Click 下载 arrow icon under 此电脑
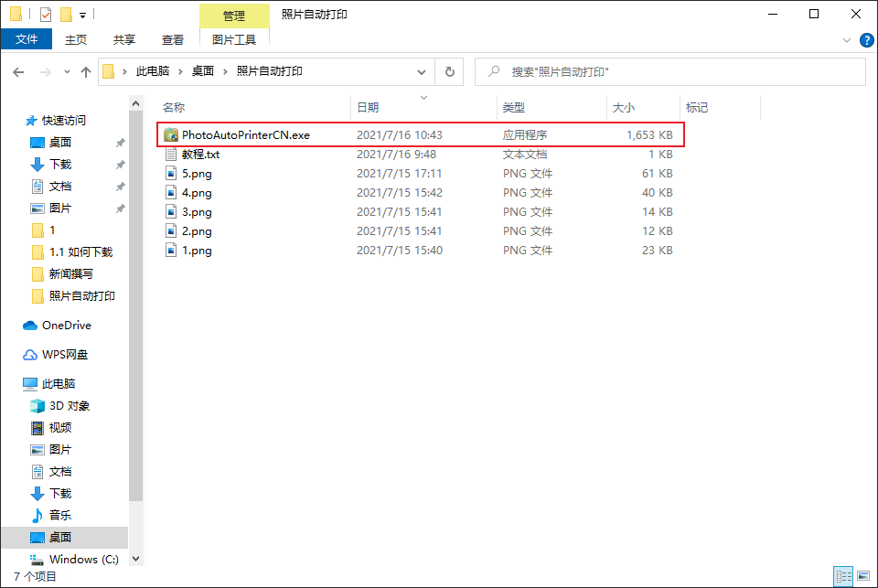878x588 pixels. coord(37,494)
